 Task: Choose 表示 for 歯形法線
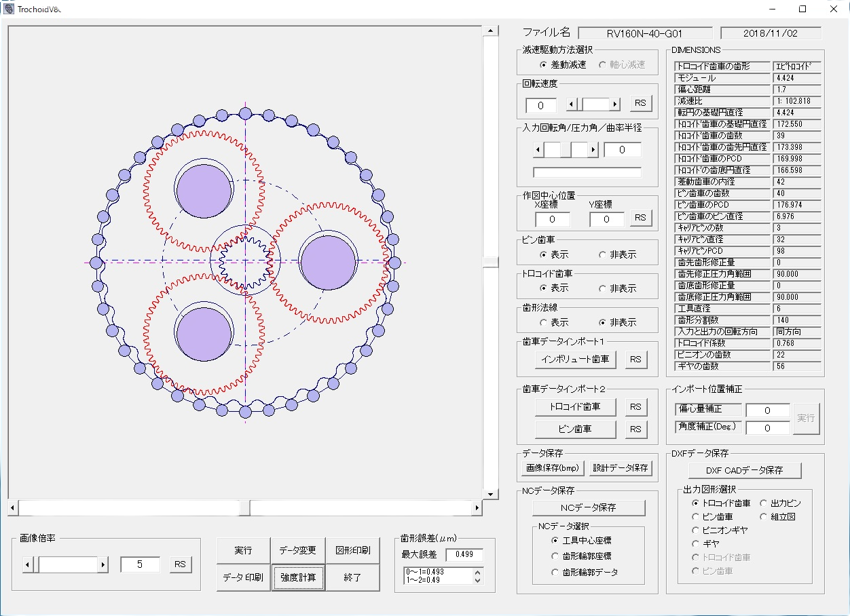pyautogui.click(x=544, y=323)
